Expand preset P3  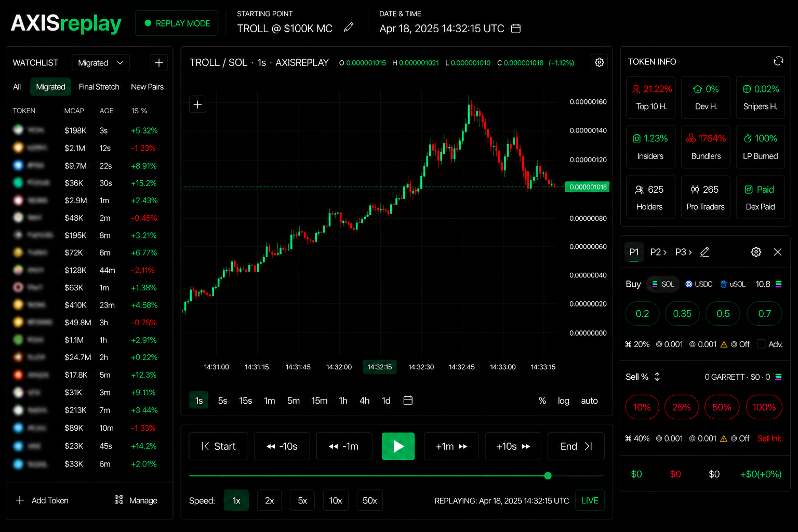[683, 252]
